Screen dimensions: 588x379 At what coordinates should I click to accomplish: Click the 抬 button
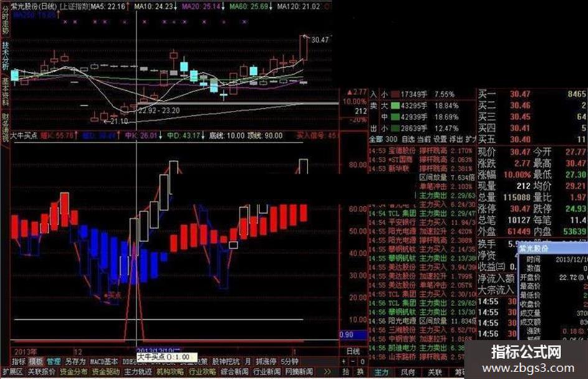click(346, 372)
